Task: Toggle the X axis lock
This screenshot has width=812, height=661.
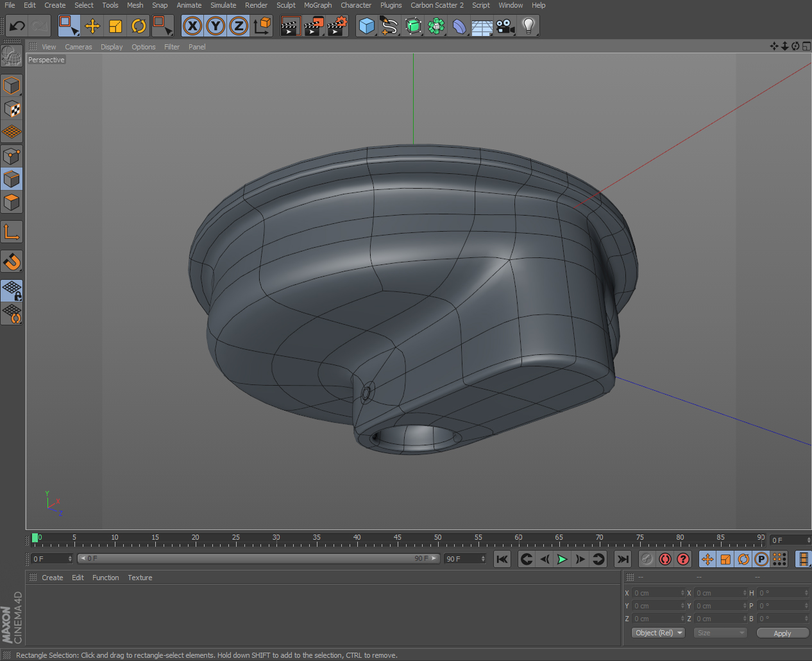Action: (192, 26)
